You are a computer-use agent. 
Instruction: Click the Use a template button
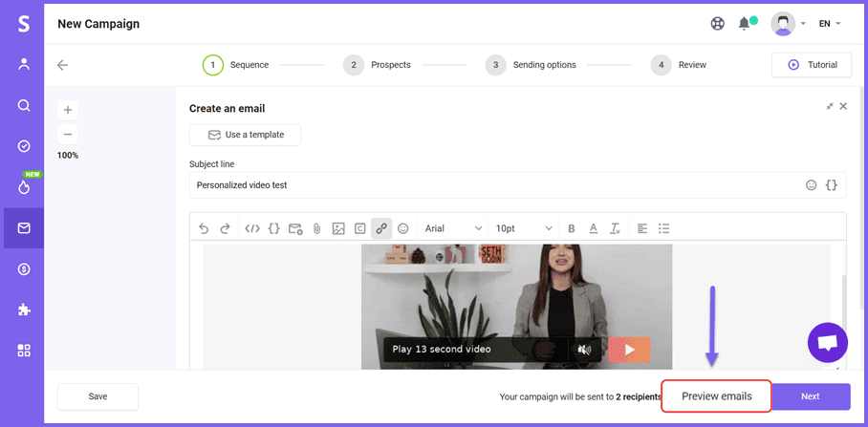point(245,135)
